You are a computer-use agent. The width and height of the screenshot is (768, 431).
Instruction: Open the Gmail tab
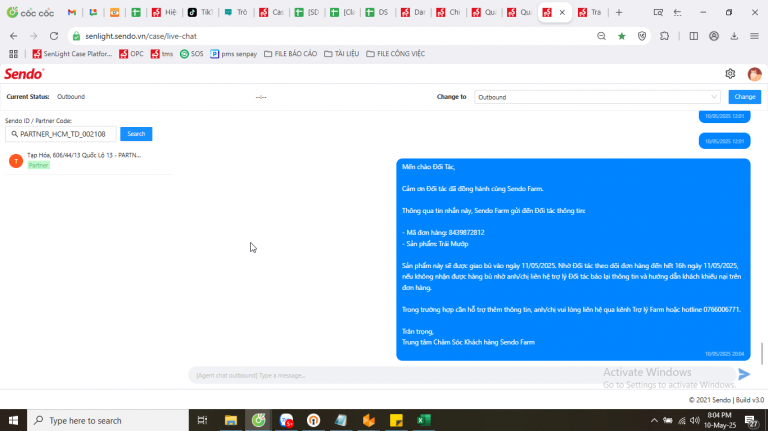[72, 12]
